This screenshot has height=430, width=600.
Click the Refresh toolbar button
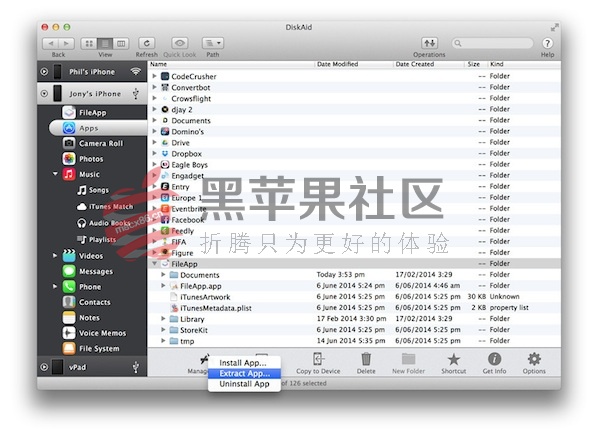[x=147, y=43]
